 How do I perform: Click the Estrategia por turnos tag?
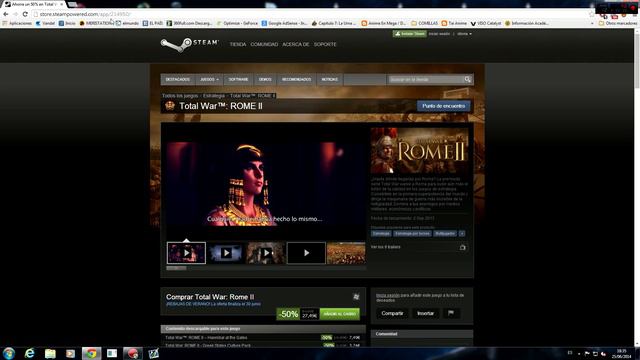[412, 233]
